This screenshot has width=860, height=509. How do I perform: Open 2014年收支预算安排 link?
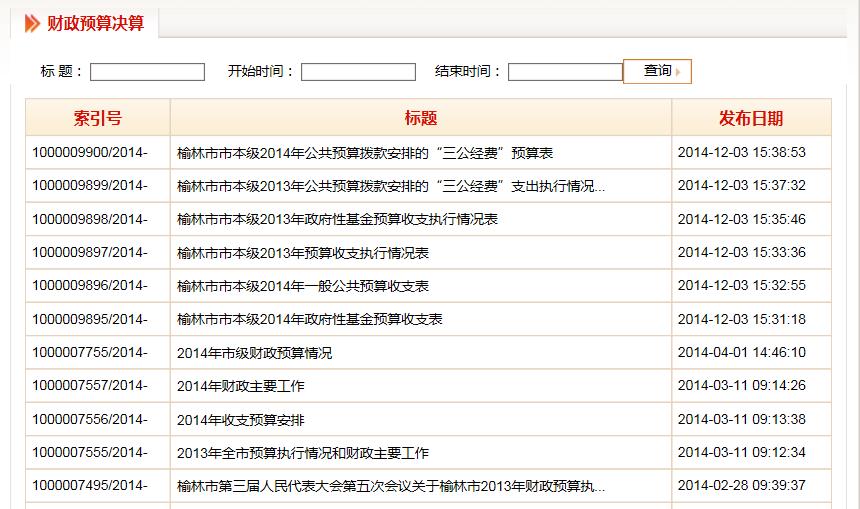pos(240,420)
